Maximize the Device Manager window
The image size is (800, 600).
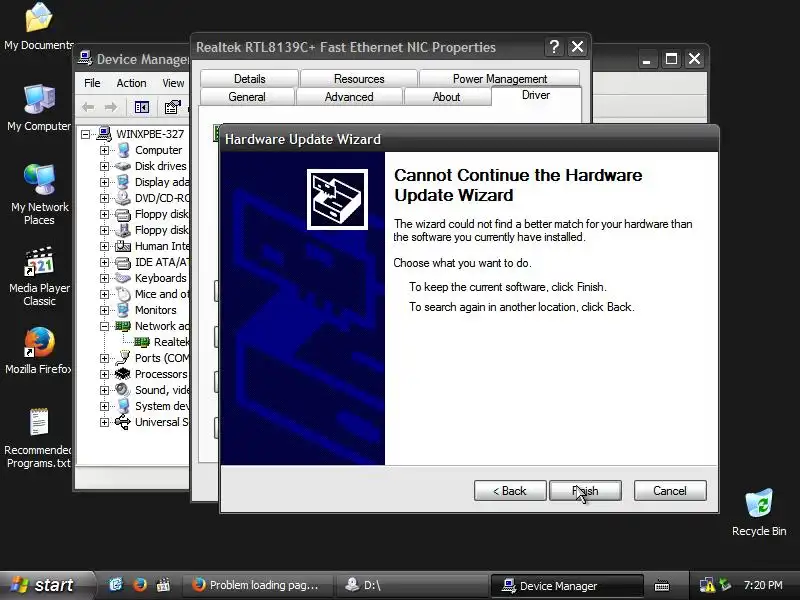[x=671, y=59]
